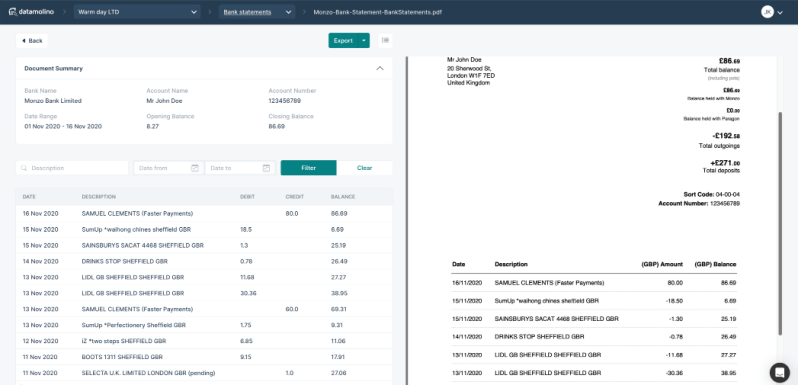The height and width of the screenshot is (385, 798).
Task: Select the SAINSBURYS SACAT 4468 SHEFFIELD row
Action: click(x=204, y=245)
